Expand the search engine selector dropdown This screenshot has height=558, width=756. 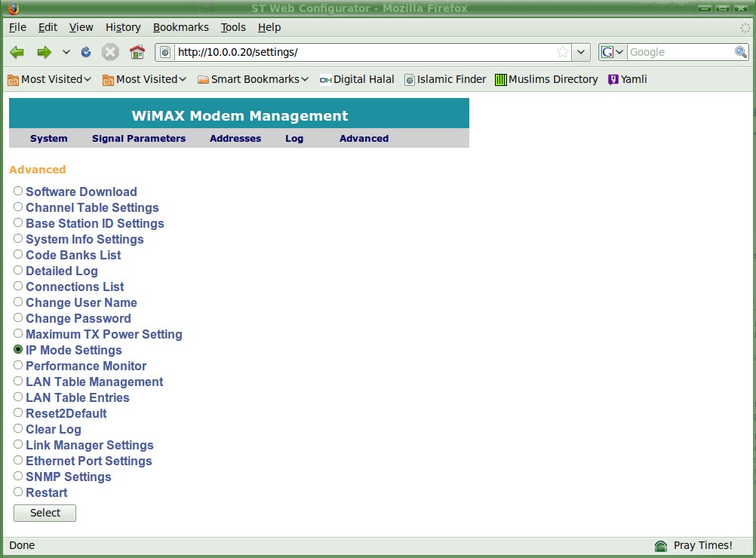[x=613, y=52]
